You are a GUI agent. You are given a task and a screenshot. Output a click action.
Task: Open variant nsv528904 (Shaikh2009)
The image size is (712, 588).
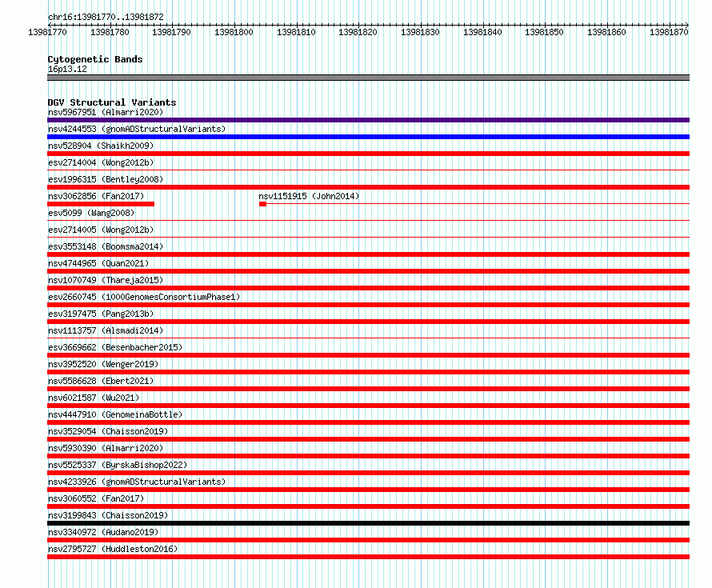pyautogui.click(x=101, y=146)
